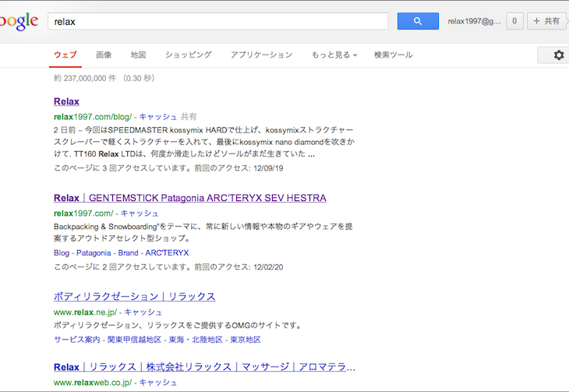
Task: Click the relax1997.com/blog/ green URL
Action: 93,117
